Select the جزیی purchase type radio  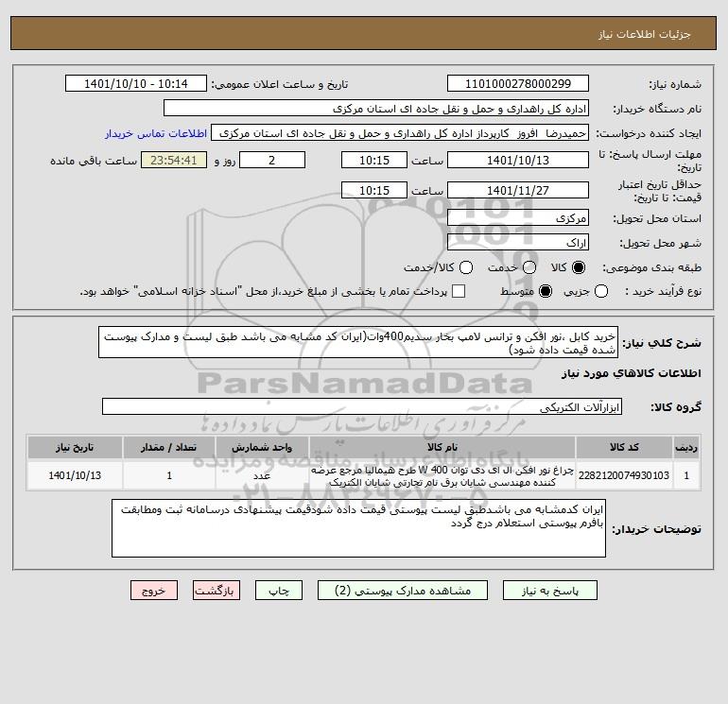click(x=601, y=291)
